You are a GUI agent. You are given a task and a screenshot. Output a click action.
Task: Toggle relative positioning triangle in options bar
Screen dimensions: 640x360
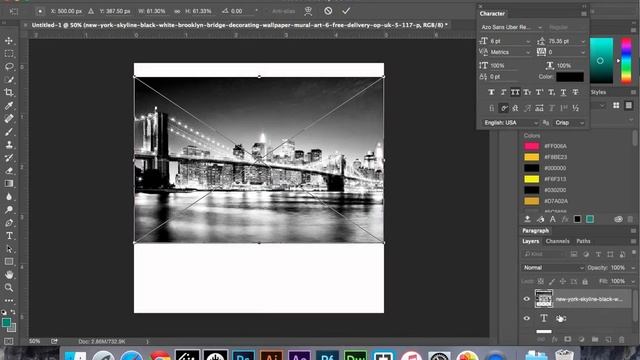point(91,11)
